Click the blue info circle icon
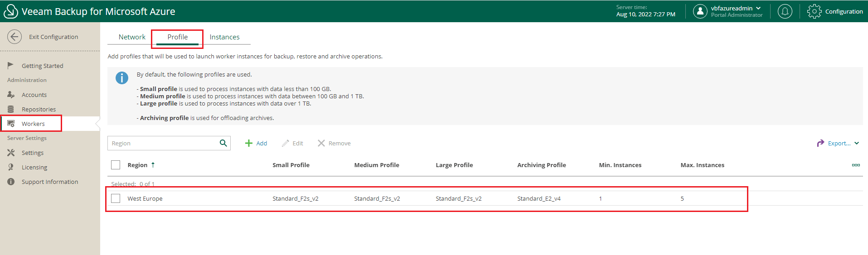The image size is (868, 255). point(122,78)
